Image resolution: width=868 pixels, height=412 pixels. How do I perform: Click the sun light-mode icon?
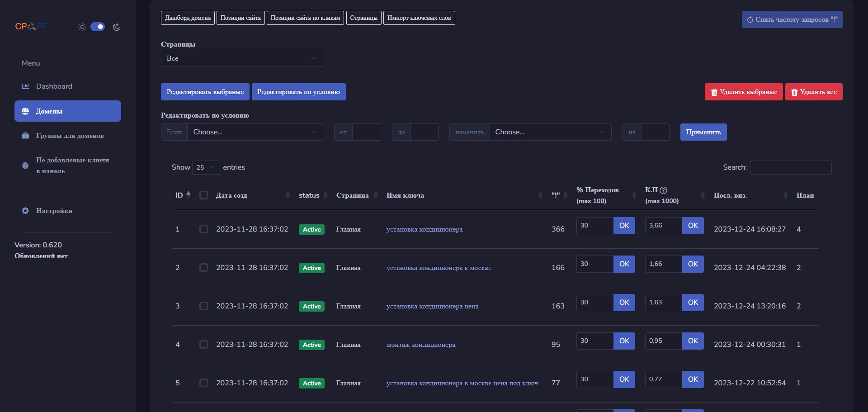[82, 27]
